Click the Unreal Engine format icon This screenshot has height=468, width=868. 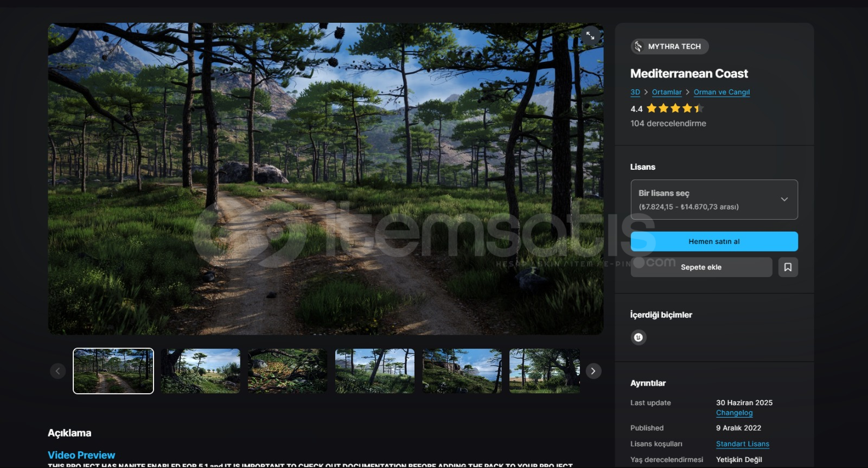[639, 337]
